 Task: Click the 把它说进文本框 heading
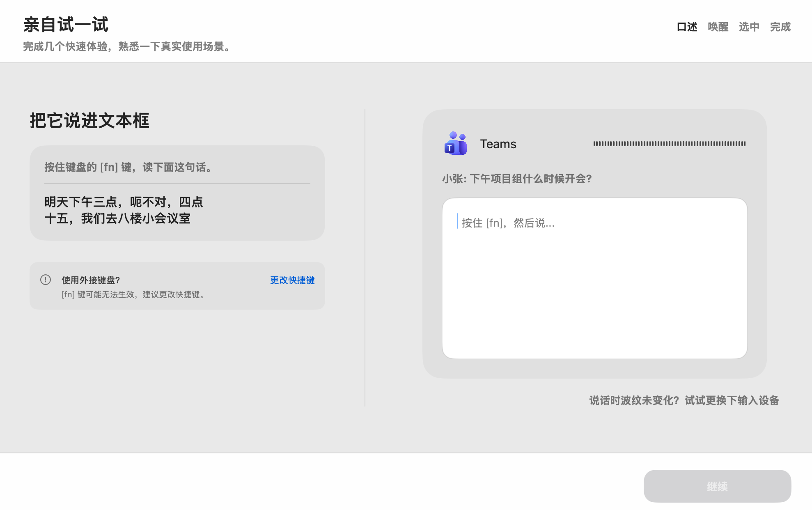(89, 121)
